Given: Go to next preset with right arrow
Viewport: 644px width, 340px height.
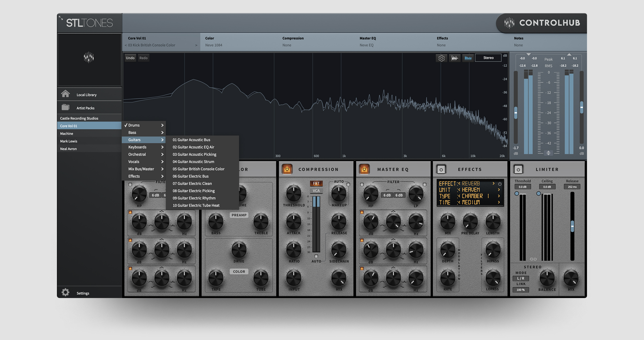Looking at the screenshot, I should click(196, 45).
